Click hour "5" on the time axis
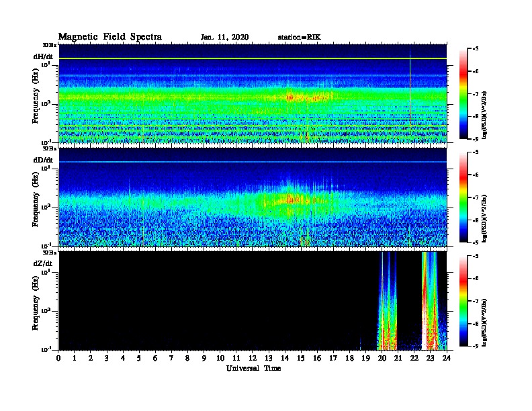This screenshot has width=532, height=411. (x=139, y=359)
